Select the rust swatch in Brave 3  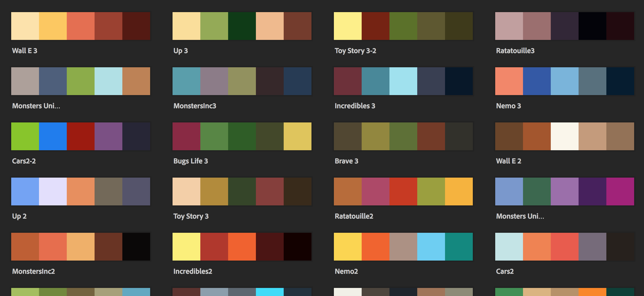[431, 136]
